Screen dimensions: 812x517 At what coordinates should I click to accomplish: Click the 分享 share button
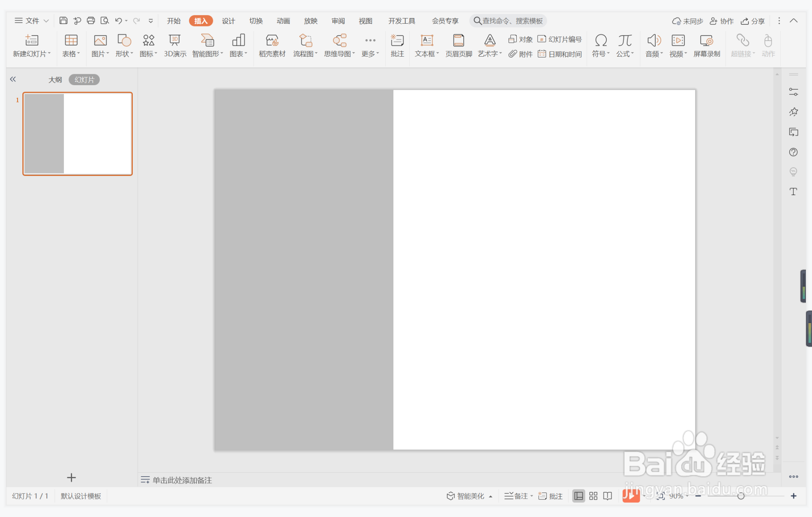(x=753, y=21)
